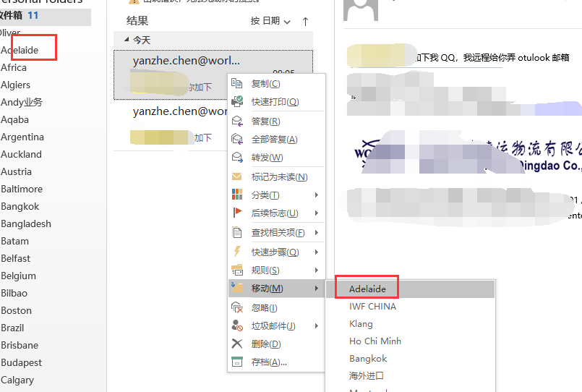Click the Archive box icon
The width and height of the screenshot is (582, 392).
point(237,362)
